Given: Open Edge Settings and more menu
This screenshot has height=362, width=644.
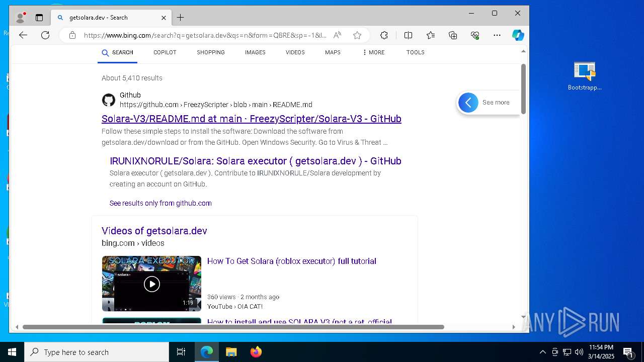Looking at the screenshot, I should coord(497,35).
